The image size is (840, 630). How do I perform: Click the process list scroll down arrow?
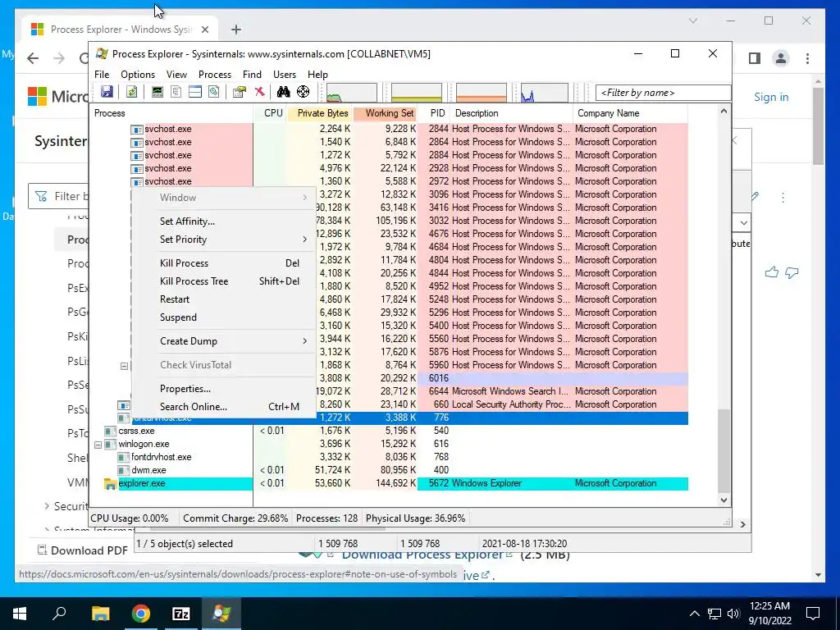(724, 500)
